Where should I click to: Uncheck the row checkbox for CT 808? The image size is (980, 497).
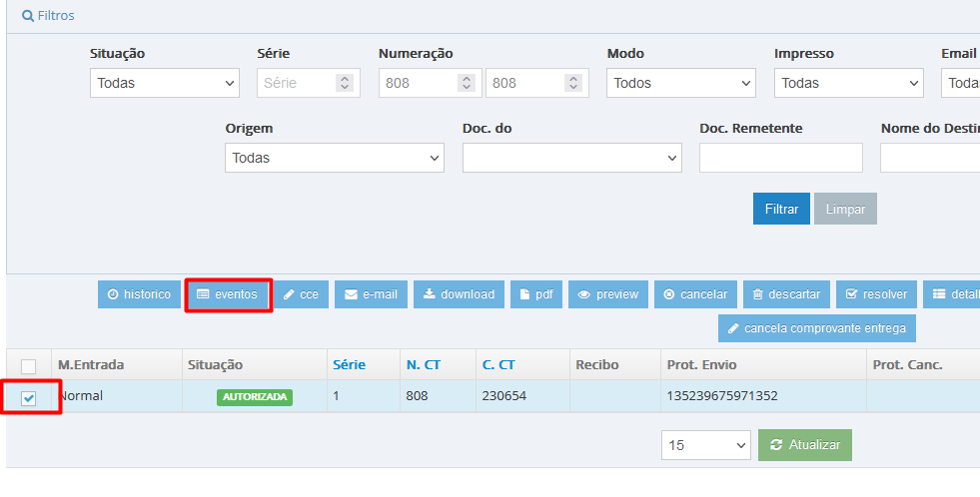coord(29,398)
